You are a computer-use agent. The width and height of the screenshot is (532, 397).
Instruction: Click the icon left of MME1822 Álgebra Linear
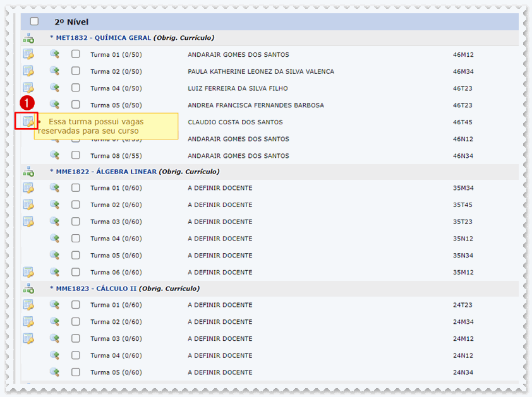(x=28, y=172)
